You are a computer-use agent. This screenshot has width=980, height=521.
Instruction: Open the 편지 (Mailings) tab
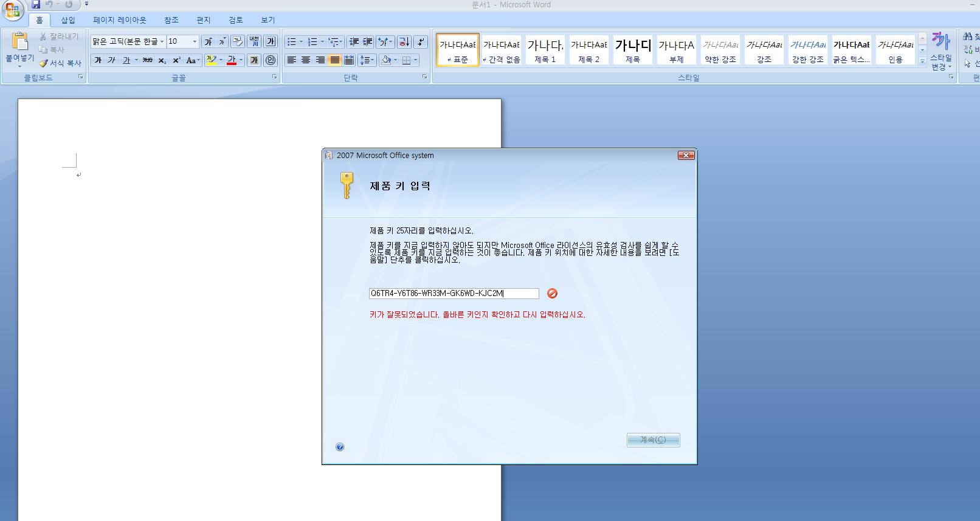[204, 20]
